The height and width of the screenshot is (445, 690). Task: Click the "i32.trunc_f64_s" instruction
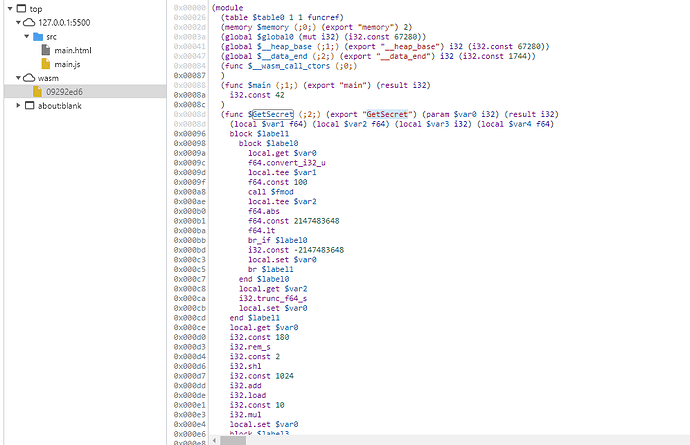(x=273, y=298)
